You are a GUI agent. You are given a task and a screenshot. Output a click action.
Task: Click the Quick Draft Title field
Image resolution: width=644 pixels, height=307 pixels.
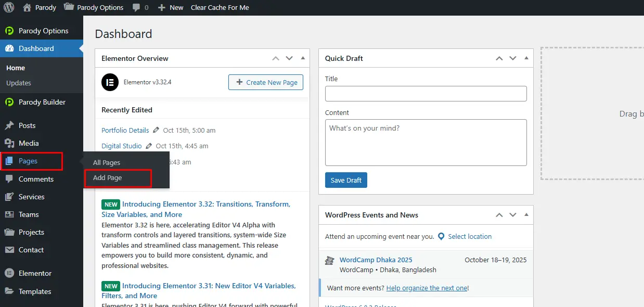[426, 94]
